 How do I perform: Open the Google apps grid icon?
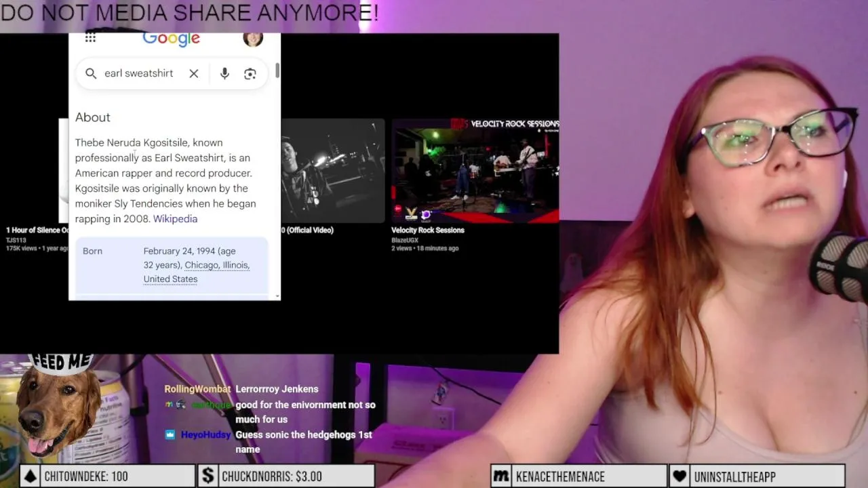pyautogui.click(x=90, y=38)
